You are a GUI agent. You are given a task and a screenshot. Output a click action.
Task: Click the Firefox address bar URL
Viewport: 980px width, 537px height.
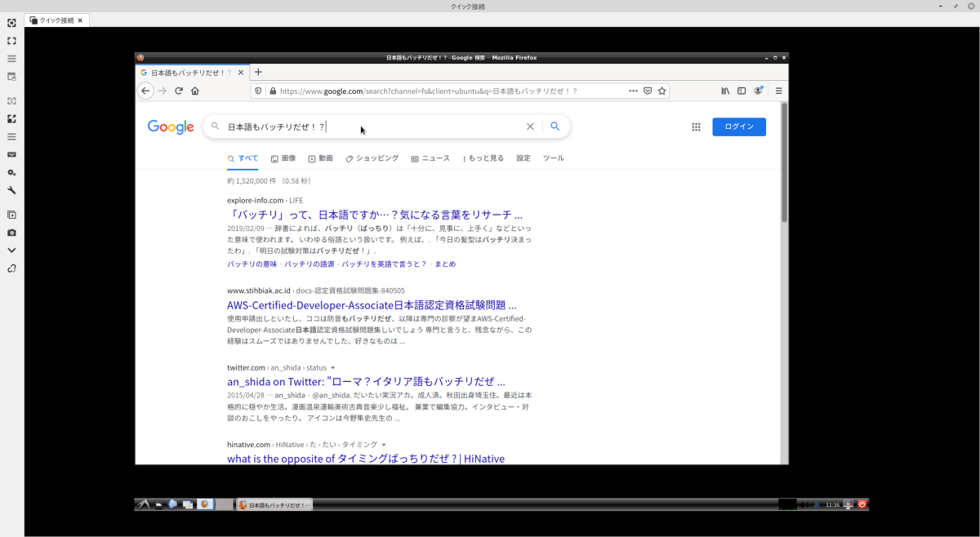pos(429,91)
